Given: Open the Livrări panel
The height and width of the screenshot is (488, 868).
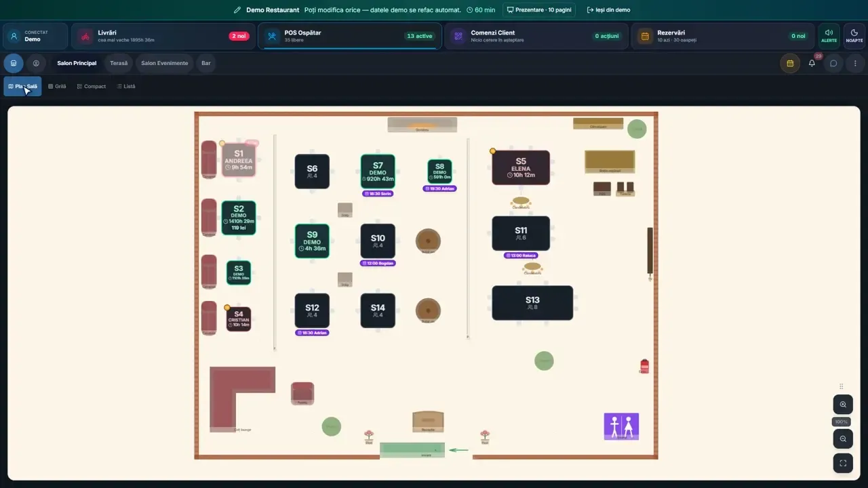Looking at the screenshot, I should 163,36.
